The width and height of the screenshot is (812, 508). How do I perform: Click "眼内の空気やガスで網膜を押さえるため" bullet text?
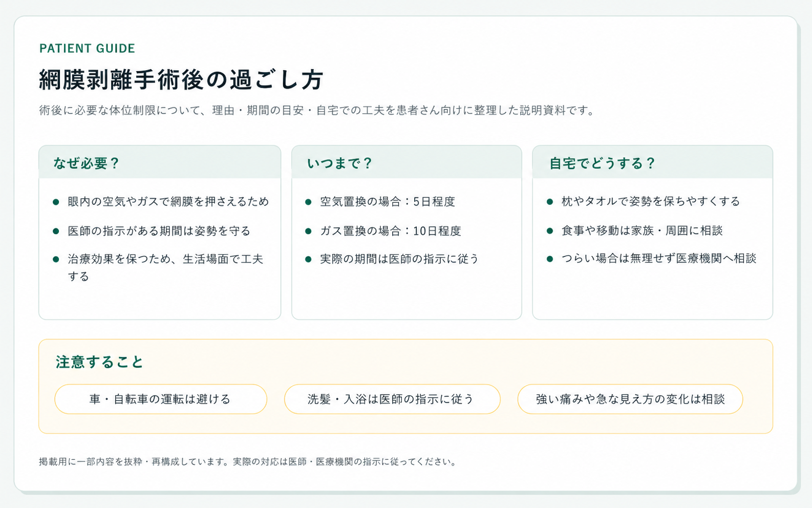coord(168,201)
